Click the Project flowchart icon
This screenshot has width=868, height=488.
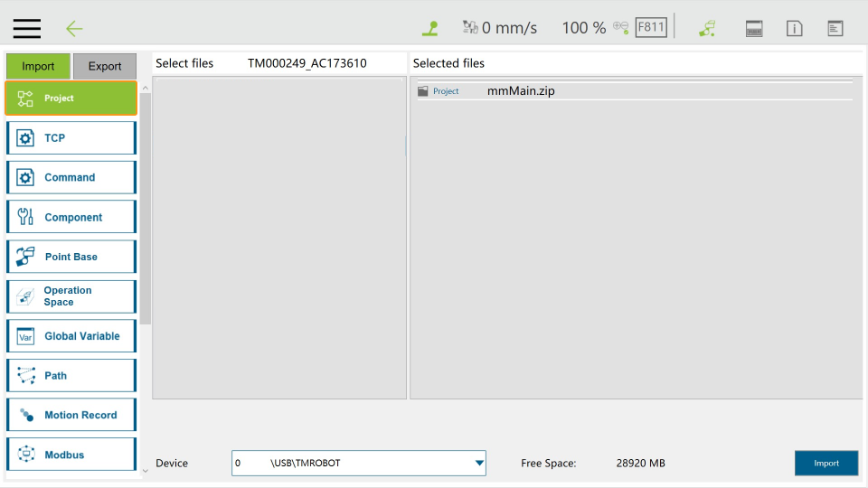click(x=25, y=99)
